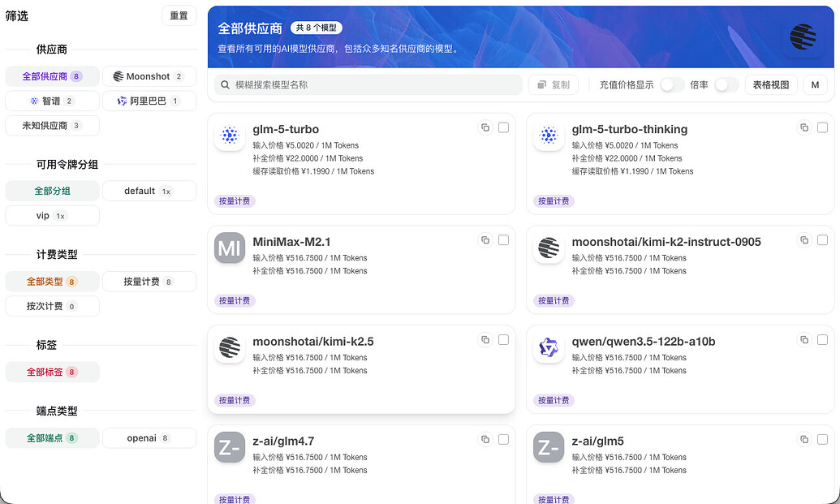Focus the 模糊搜索模型名称 search field

pos(368,84)
